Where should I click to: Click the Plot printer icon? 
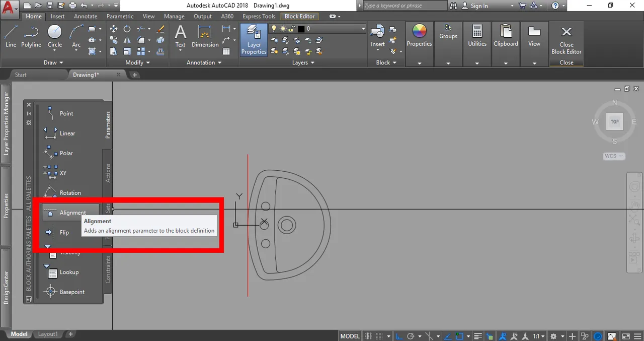tap(72, 6)
